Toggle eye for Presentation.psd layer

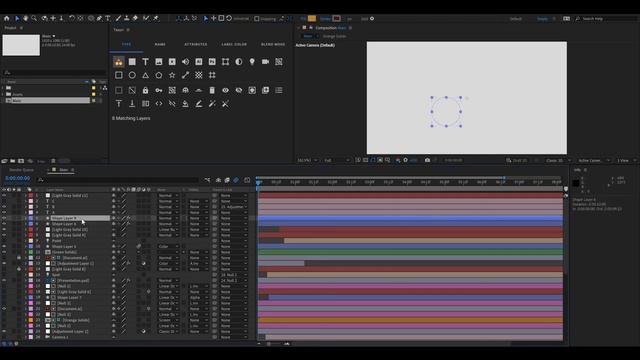4,280
